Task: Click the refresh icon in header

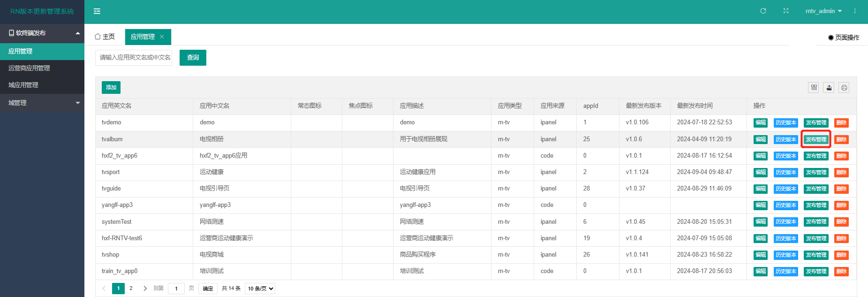Action: pyautogui.click(x=763, y=11)
